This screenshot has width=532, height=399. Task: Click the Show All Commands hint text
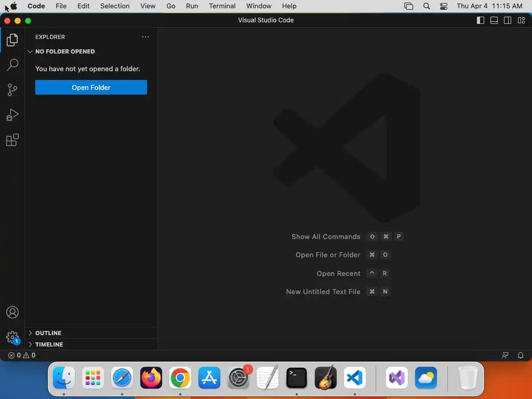pos(326,236)
